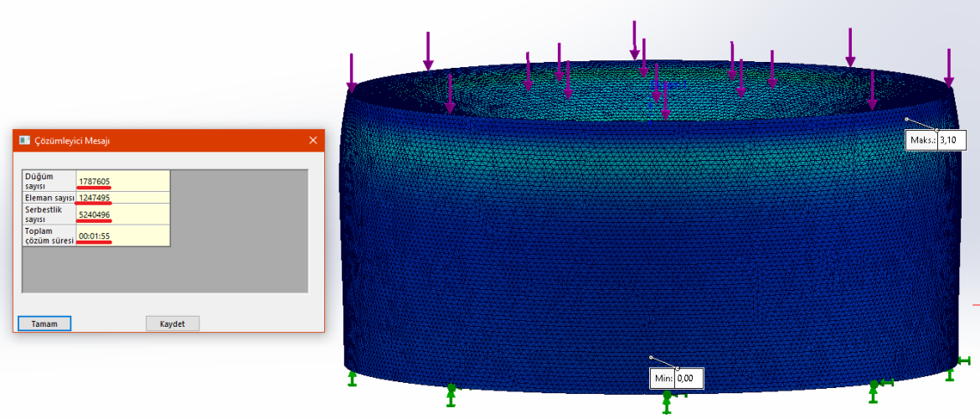Click the dialog's title bar icon
This screenshot has height=419, width=980.
click(24, 141)
